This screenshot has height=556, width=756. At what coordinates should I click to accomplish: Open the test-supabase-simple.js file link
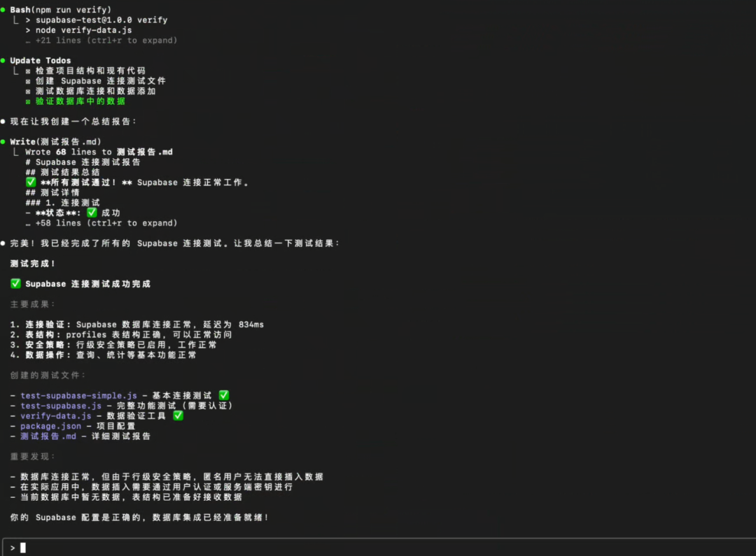click(x=78, y=396)
